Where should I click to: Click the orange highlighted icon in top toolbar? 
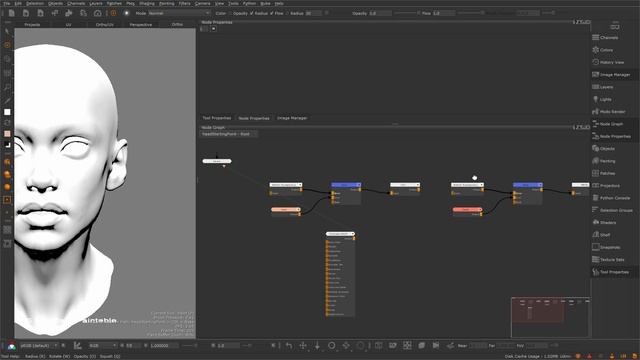pyautogui.click(x=113, y=13)
